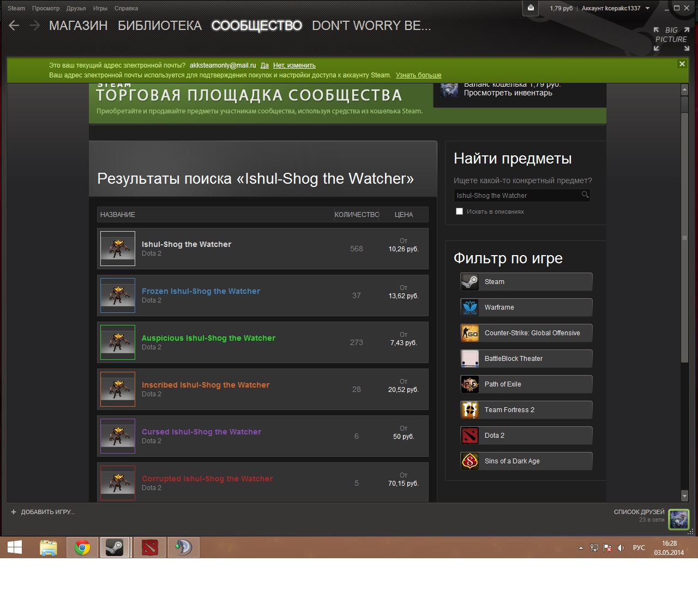Open Chrome from the taskbar
The height and width of the screenshot is (616, 698).
coord(82,547)
